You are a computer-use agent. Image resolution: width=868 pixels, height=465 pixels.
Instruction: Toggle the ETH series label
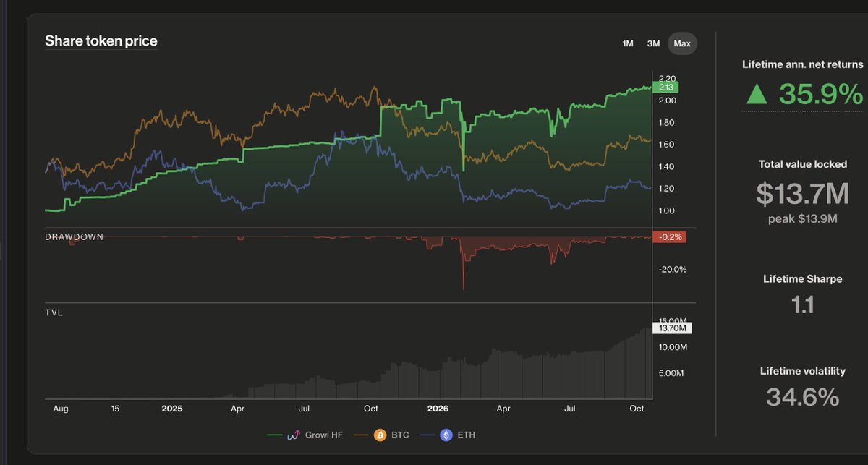click(x=467, y=435)
